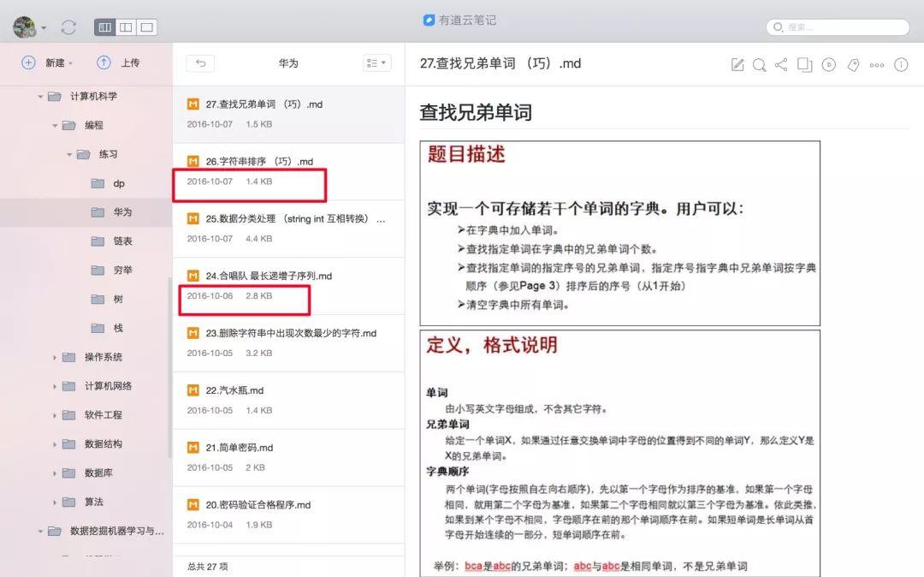Select the 链表 folder in sidebar
The width and height of the screenshot is (924, 577).
coord(123,241)
